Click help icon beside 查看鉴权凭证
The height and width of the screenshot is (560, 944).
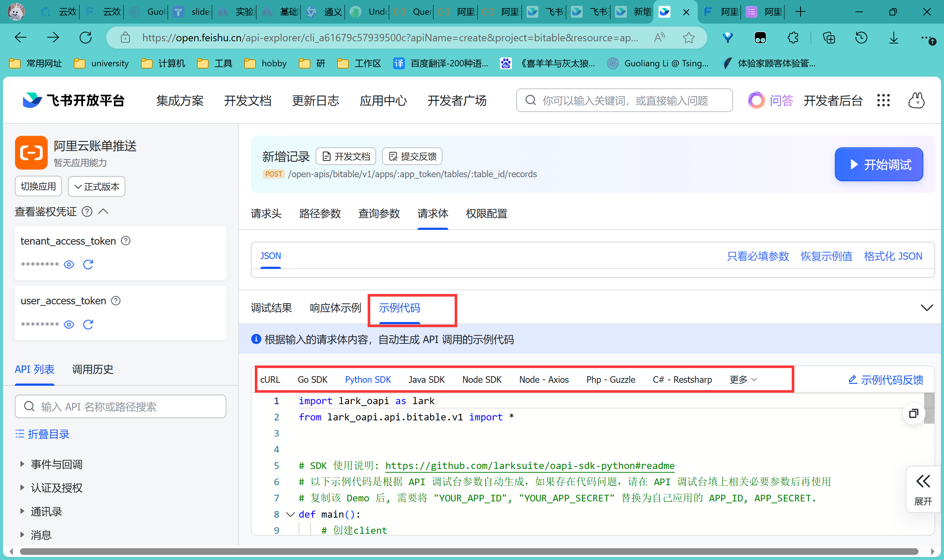pyautogui.click(x=87, y=212)
